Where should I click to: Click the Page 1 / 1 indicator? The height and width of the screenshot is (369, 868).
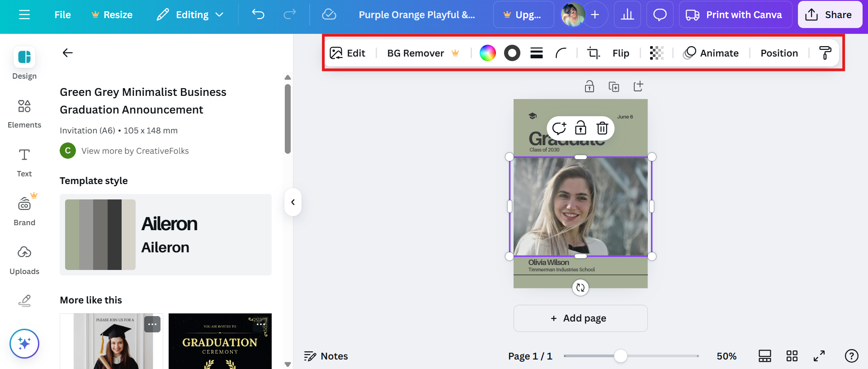tap(530, 356)
